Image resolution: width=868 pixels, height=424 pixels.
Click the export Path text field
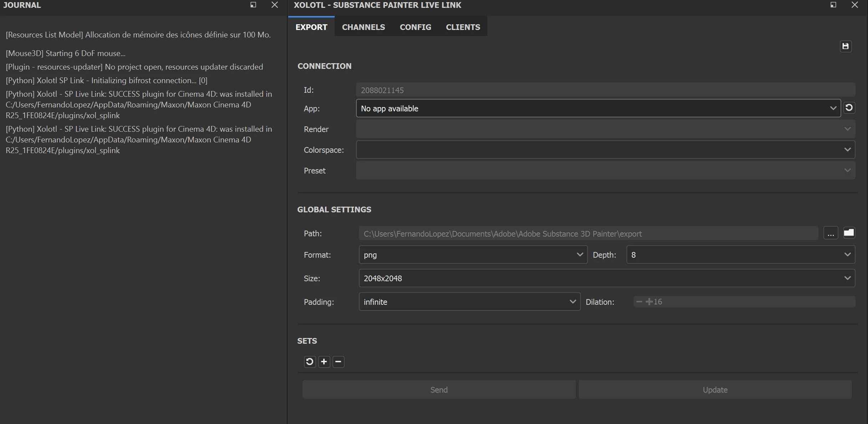[588, 233]
